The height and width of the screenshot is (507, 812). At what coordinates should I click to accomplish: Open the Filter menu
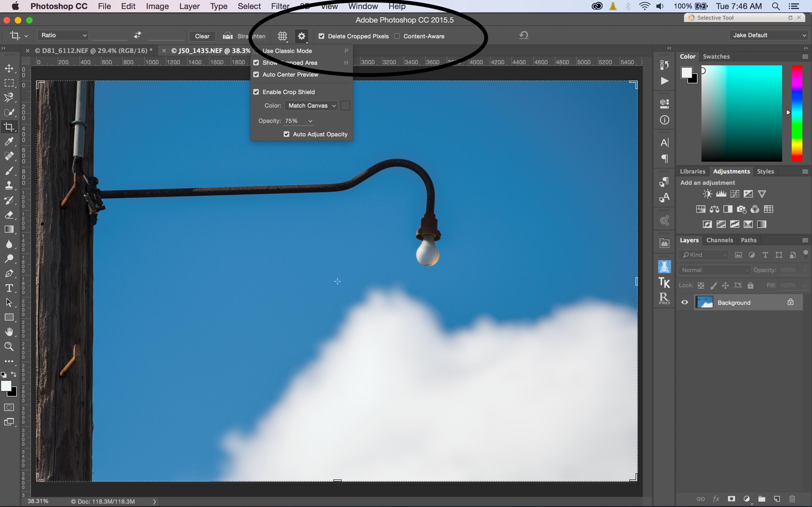279,6
